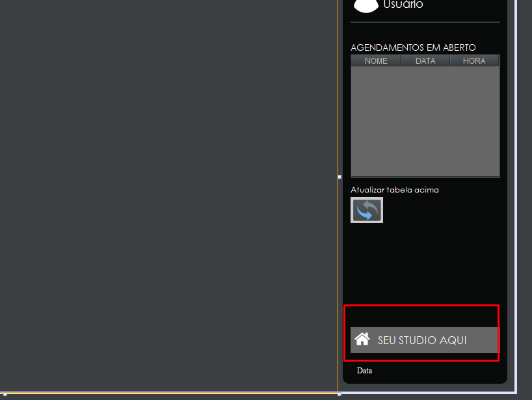Click the Usuário label text
Viewport: 532px width, 400px height.
pos(403,5)
